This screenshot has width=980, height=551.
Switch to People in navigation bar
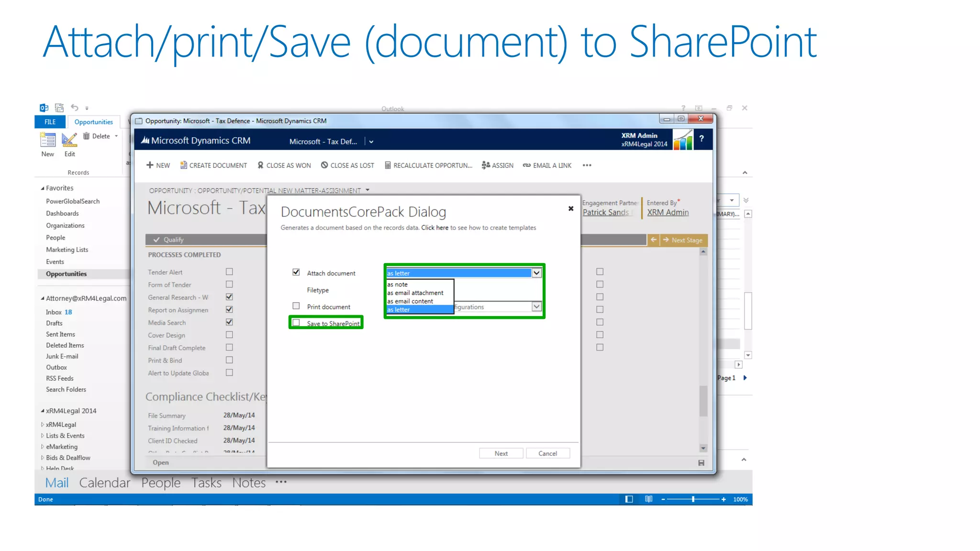click(161, 483)
